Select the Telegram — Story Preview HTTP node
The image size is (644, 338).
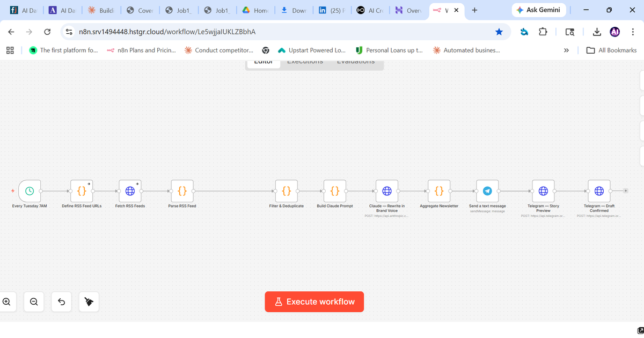[543, 190]
